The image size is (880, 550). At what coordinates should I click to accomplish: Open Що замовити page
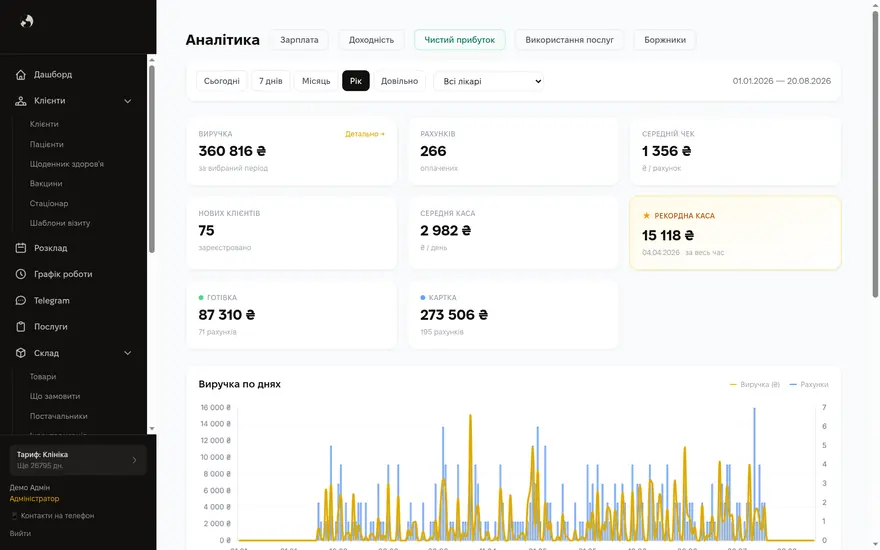click(55, 396)
